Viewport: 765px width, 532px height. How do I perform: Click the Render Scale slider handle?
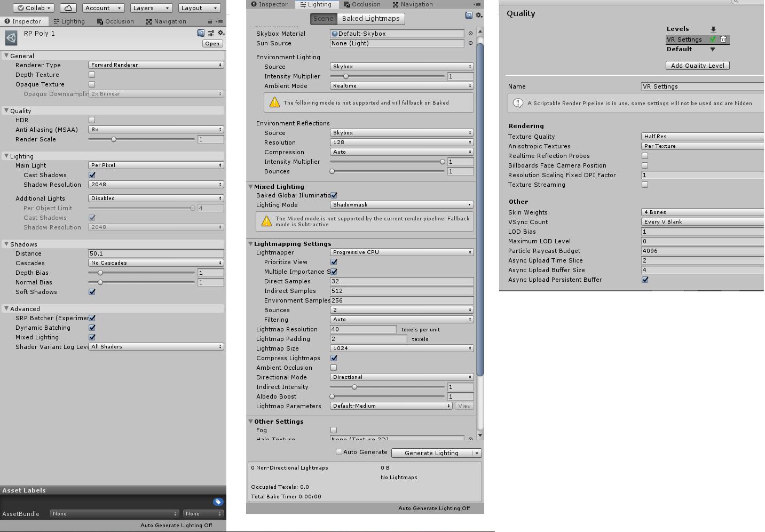[x=114, y=139]
